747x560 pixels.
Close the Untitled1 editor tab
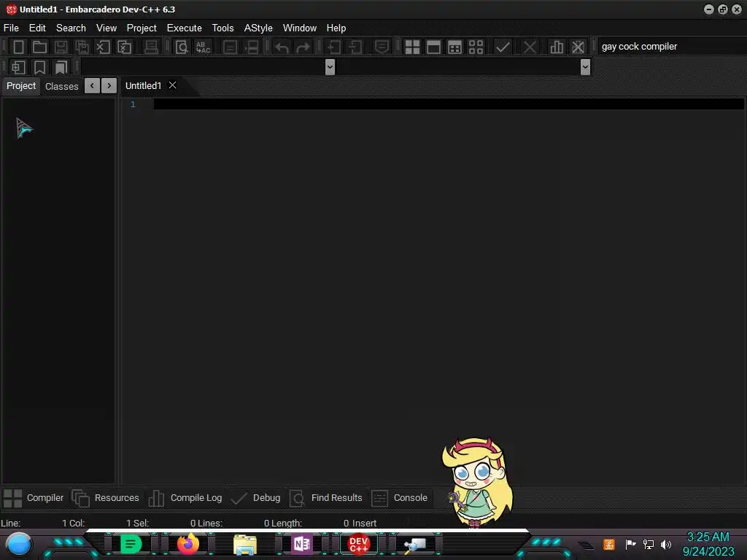coord(172,85)
